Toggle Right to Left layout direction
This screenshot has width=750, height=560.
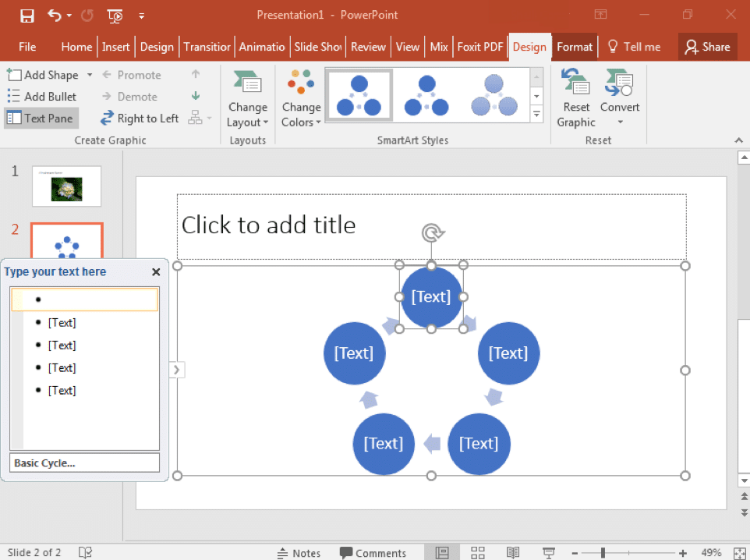coord(140,119)
